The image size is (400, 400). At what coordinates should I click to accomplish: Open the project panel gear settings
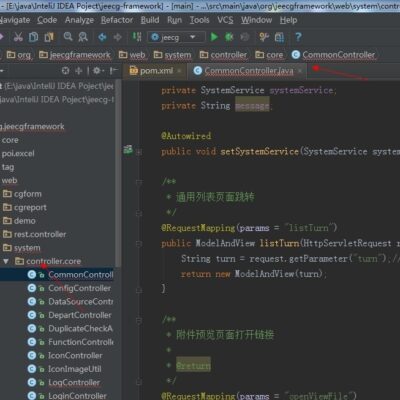pos(97,71)
